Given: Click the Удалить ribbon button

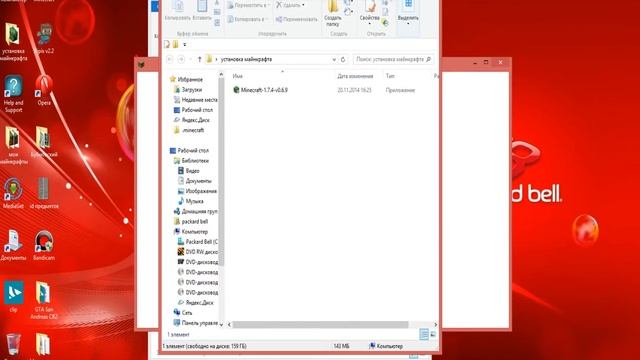Looking at the screenshot, I should pyautogui.click(x=290, y=5).
